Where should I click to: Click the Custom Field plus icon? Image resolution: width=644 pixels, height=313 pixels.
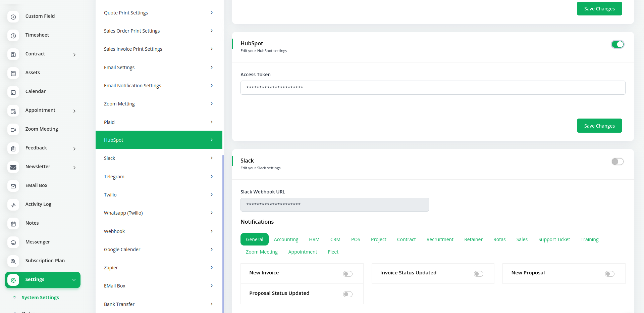(13, 17)
